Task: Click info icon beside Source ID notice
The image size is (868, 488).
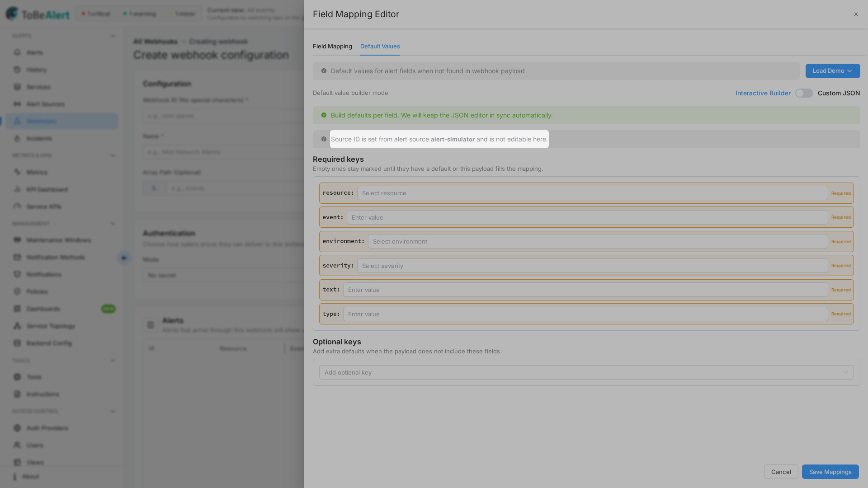Action: [x=324, y=139]
